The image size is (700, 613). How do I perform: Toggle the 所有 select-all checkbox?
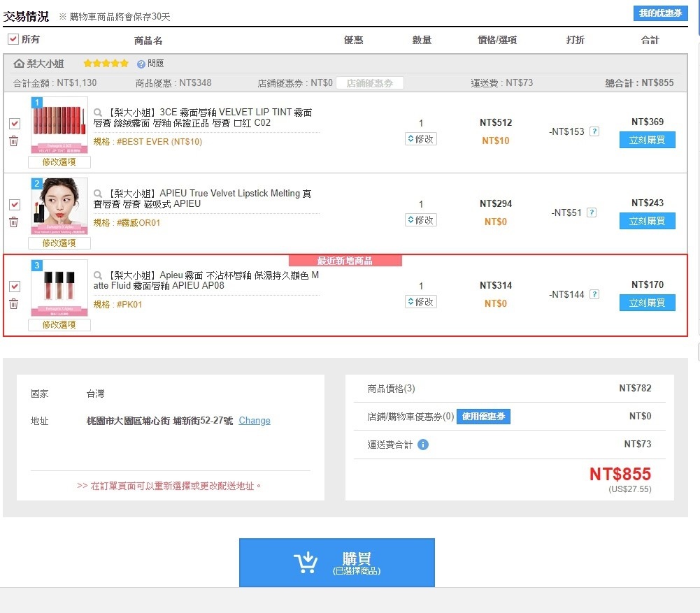tap(13, 39)
